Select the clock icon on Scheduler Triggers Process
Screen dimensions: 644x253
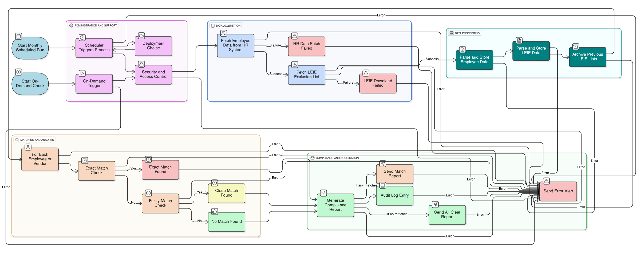pyautogui.click(x=82, y=37)
